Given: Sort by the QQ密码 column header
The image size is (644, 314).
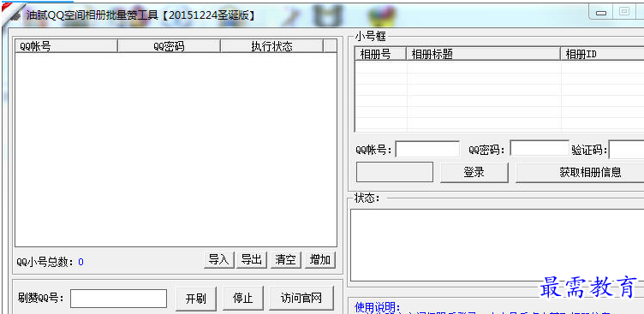Looking at the screenshot, I should click(x=169, y=46).
